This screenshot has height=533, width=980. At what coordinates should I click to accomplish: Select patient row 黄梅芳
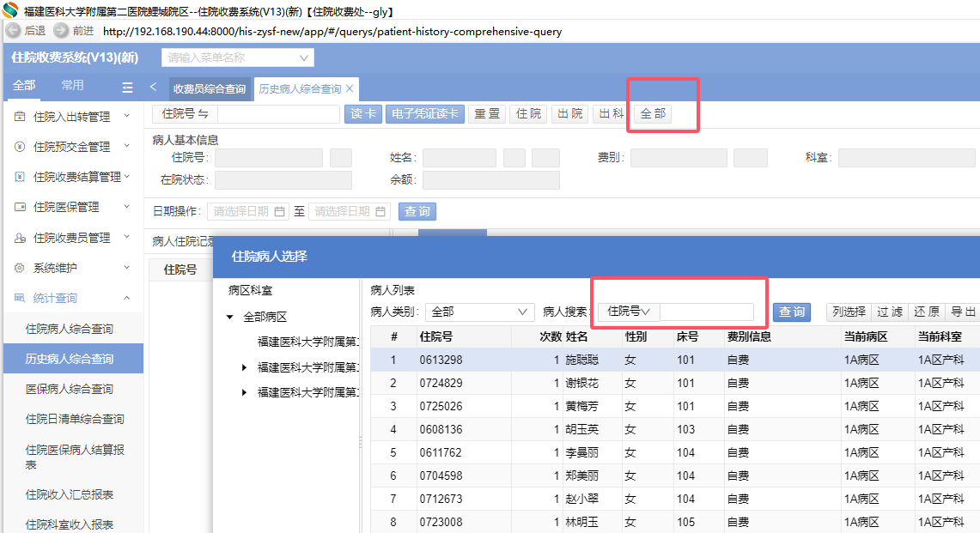[x=675, y=406]
